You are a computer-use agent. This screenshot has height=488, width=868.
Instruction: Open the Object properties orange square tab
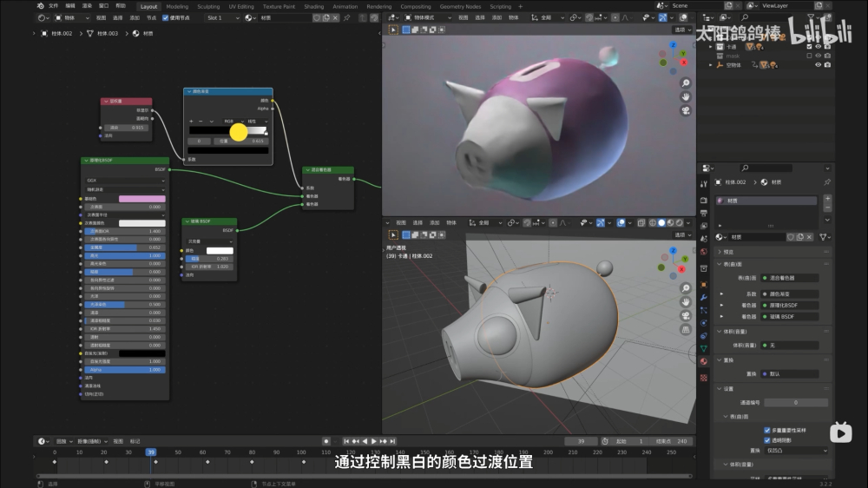[704, 284]
